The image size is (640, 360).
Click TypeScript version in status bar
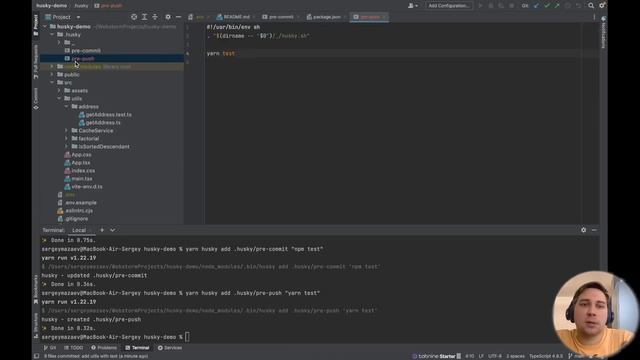point(546,356)
